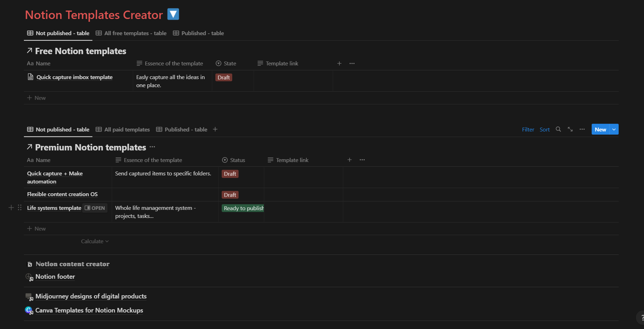
Task: Expand the Calculate dropdown
Action: (x=95, y=241)
